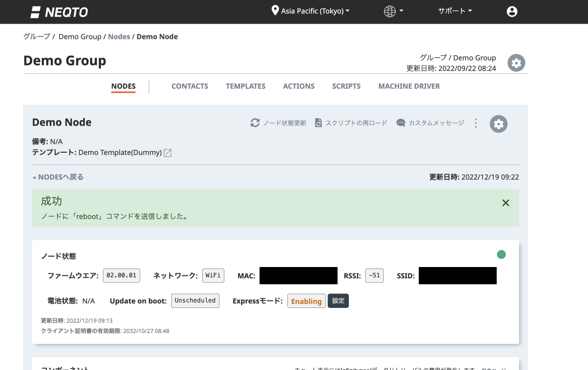This screenshot has width=588, height=370.
Task: Open the MACHINE DRIVER tab
Action: tap(409, 86)
